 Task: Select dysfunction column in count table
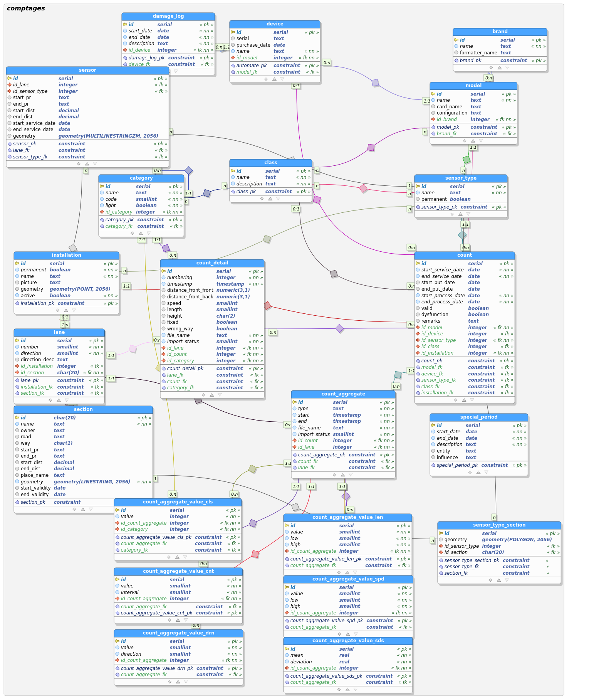pyautogui.click(x=465, y=315)
